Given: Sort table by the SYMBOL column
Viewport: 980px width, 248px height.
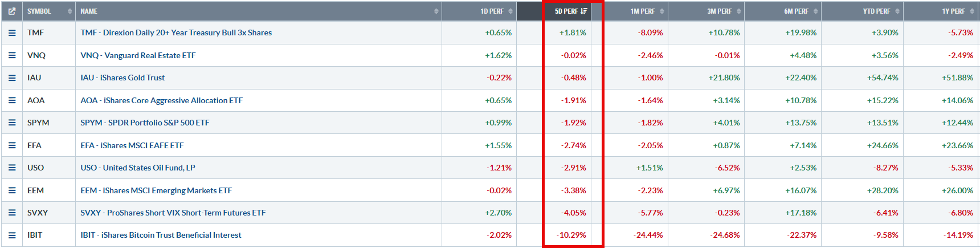Looking at the screenshot, I should pyautogui.click(x=49, y=11).
